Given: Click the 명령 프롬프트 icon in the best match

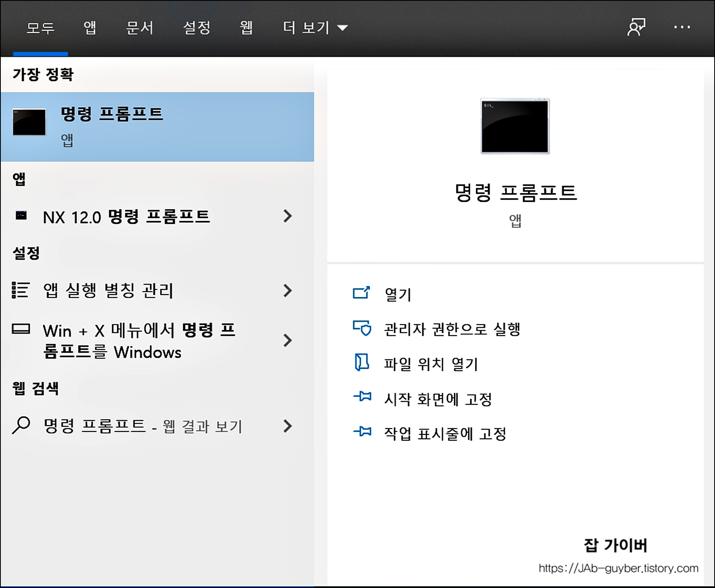Looking at the screenshot, I should (29, 122).
